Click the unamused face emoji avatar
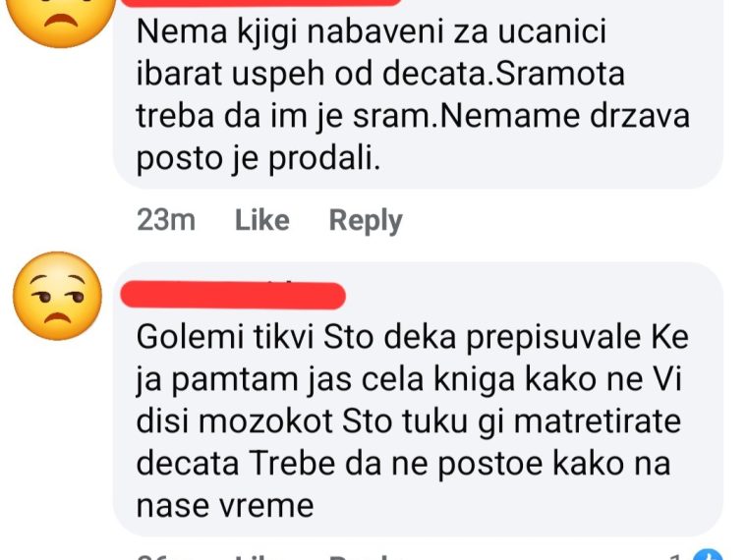Viewport: 747px width, 560px height. (58, 296)
